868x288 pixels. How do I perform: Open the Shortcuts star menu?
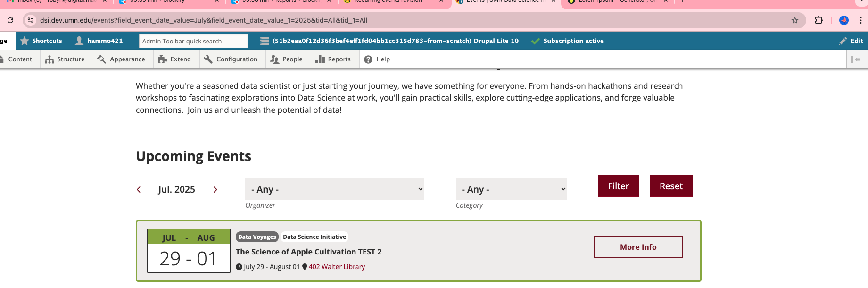[41, 41]
